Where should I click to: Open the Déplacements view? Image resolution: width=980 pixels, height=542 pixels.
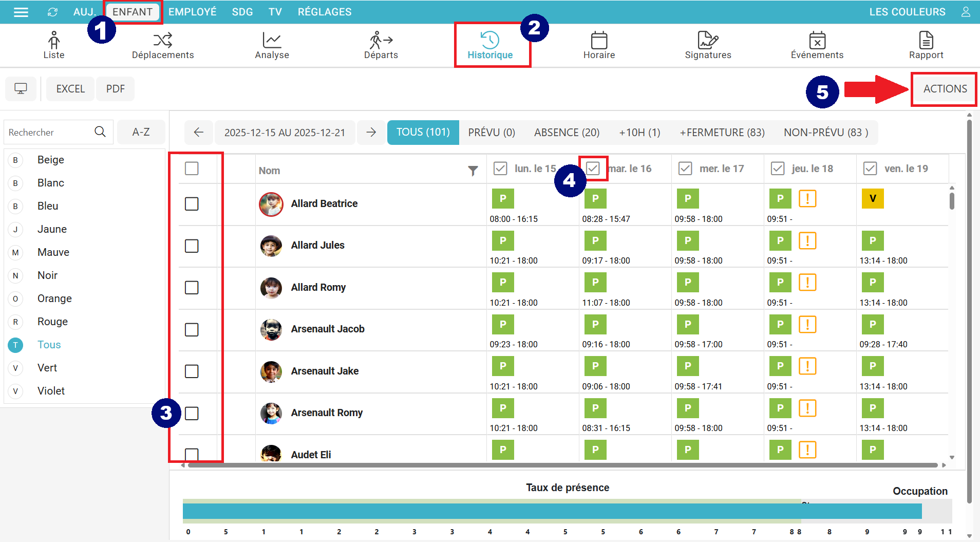pyautogui.click(x=162, y=45)
